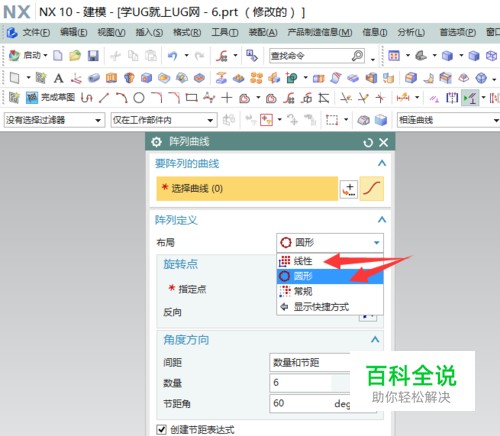Open the 信息(I) menu

pyautogui.click(x=375, y=32)
